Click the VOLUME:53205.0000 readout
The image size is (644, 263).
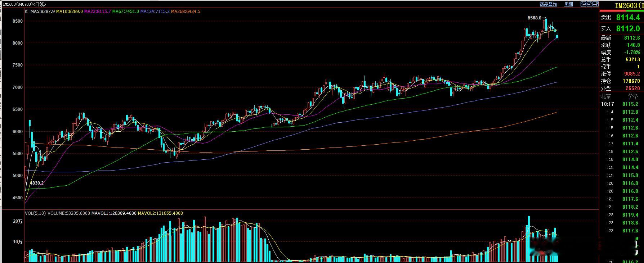click(x=68, y=213)
